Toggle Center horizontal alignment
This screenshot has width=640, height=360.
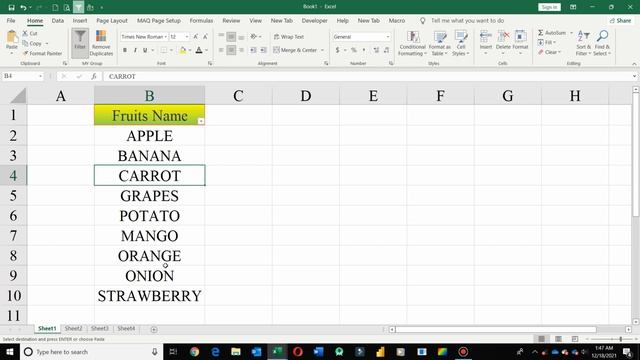tap(231, 50)
